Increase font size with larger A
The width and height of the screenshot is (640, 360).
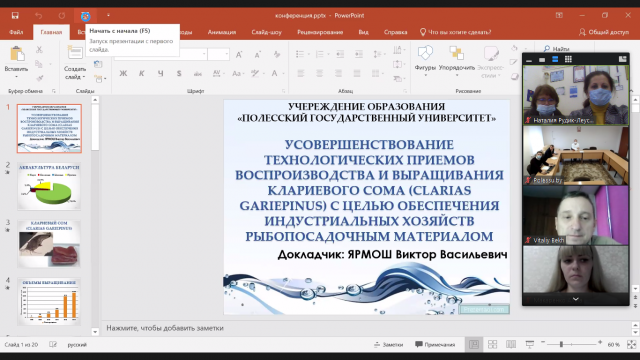[239, 54]
